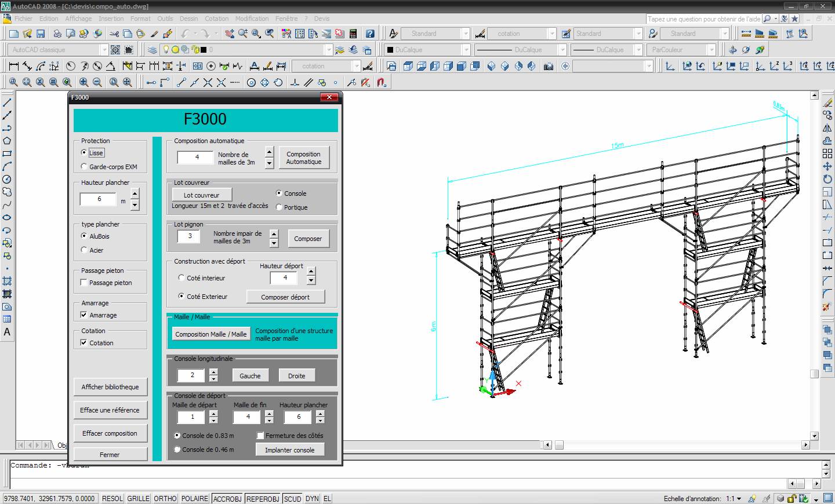Click the Lot couvreur button
This screenshot has width=835, height=504.
point(201,195)
